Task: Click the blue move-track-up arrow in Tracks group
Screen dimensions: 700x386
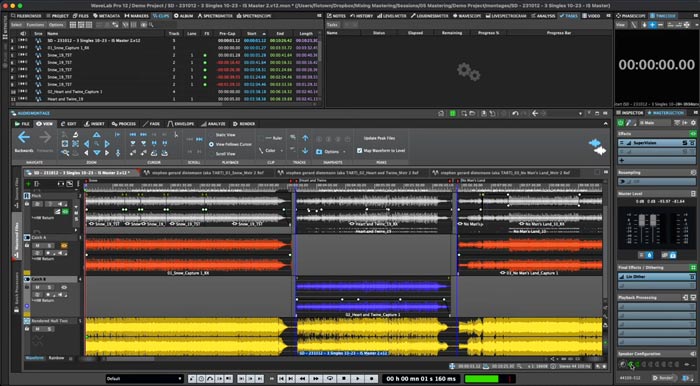Action: point(305,138)
